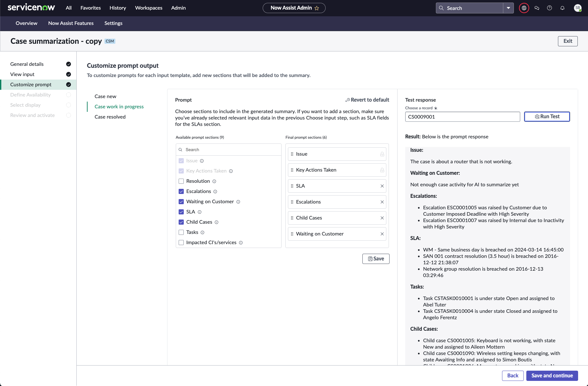Click the drag handle of the SLA section
588x386 pixels.
292,186
